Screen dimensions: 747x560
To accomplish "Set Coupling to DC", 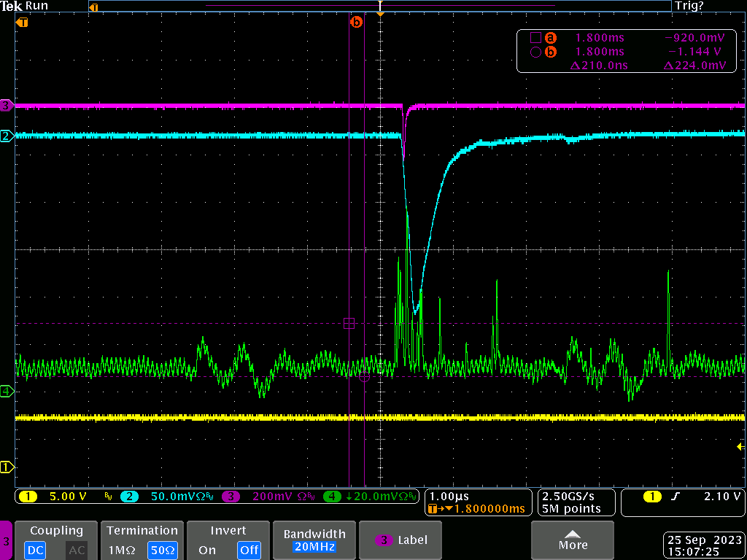I will point(35,550).
